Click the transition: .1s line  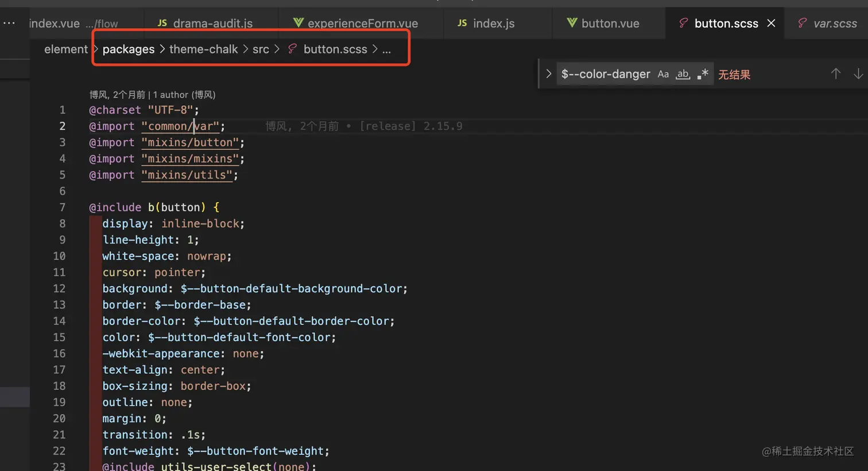coord(154,435)
